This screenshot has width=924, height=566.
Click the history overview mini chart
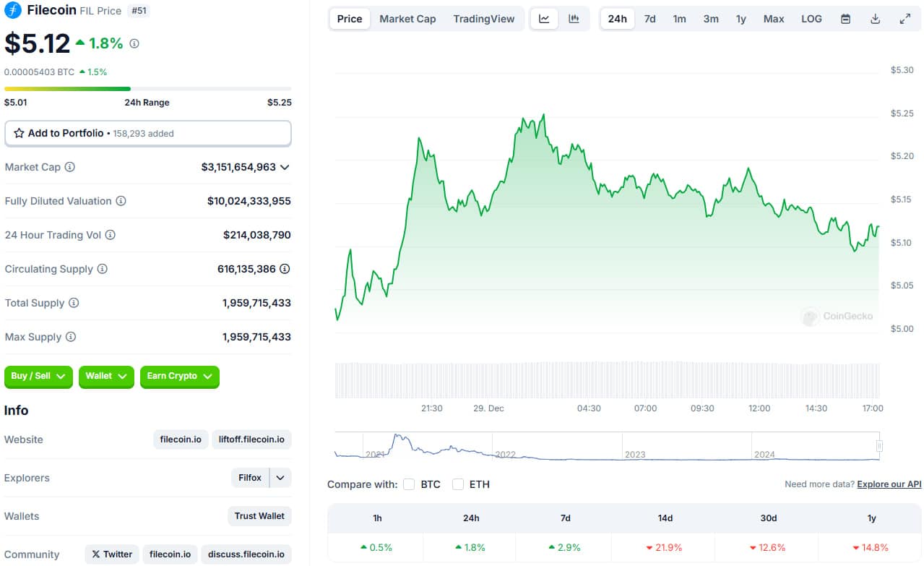click(607, 446)
